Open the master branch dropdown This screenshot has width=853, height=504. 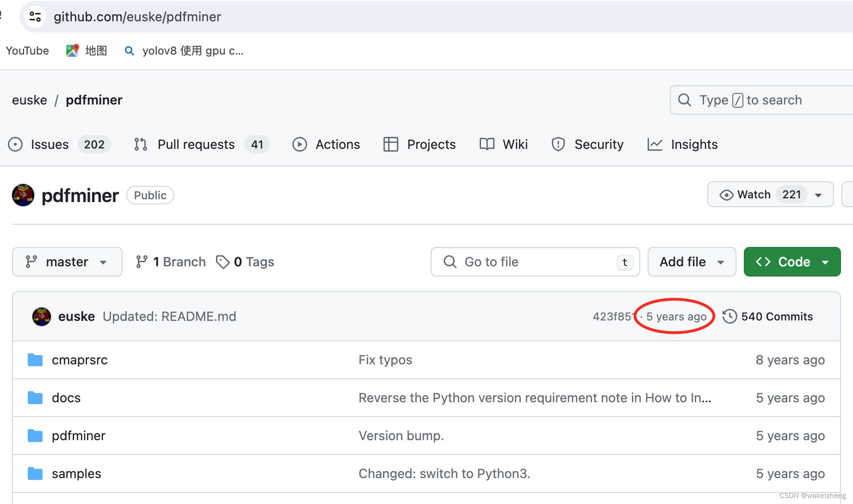(68, 262)
